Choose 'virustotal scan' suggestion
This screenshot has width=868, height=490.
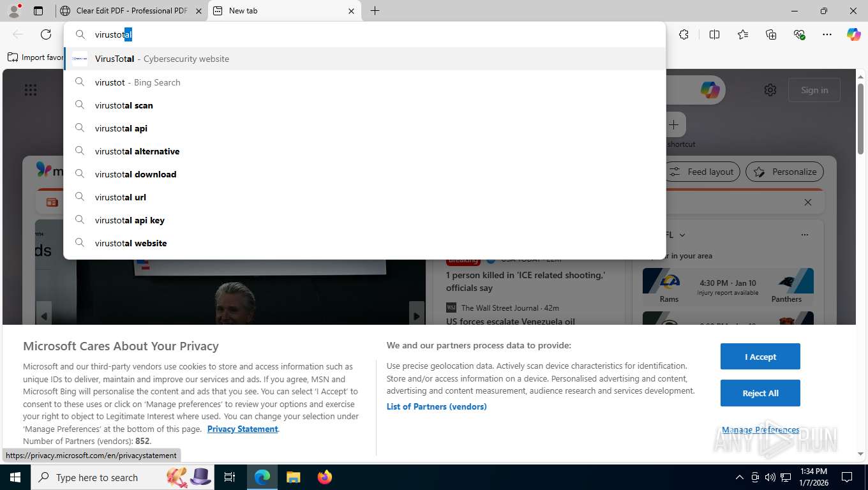coord(364,105)
